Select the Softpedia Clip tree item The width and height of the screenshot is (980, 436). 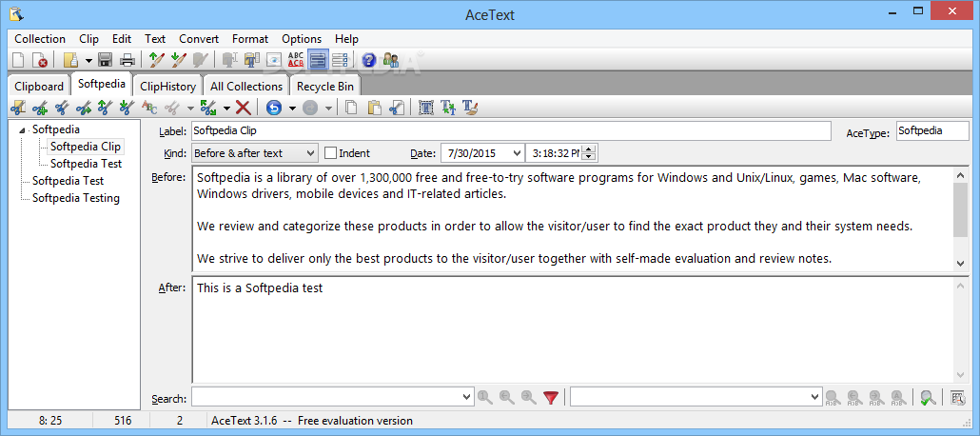[x=85, y=147]
